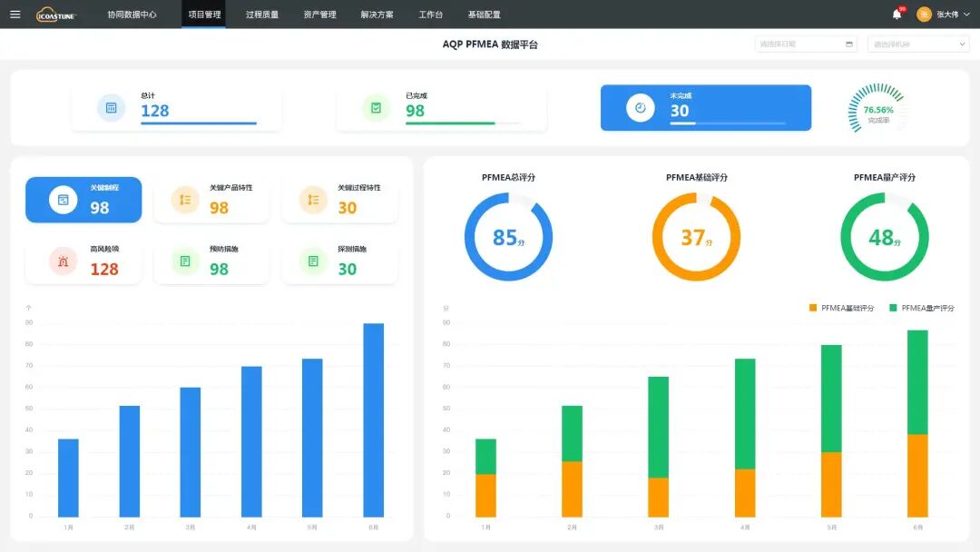Toggle the PFMEA量产评分 legend item
980x552 pixels.
pos(922,308)
